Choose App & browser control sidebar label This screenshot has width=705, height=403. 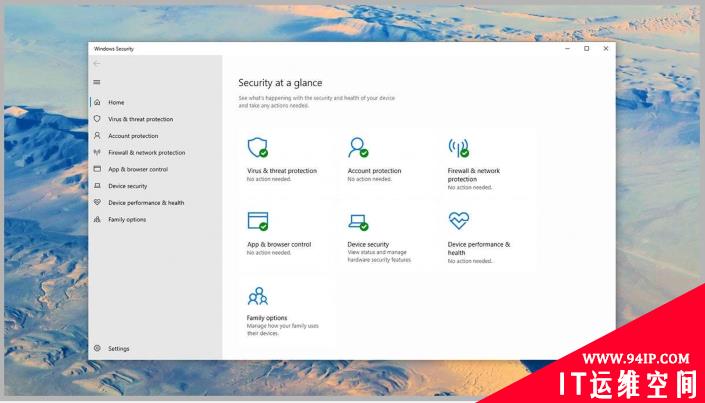[x=138, y=169]
